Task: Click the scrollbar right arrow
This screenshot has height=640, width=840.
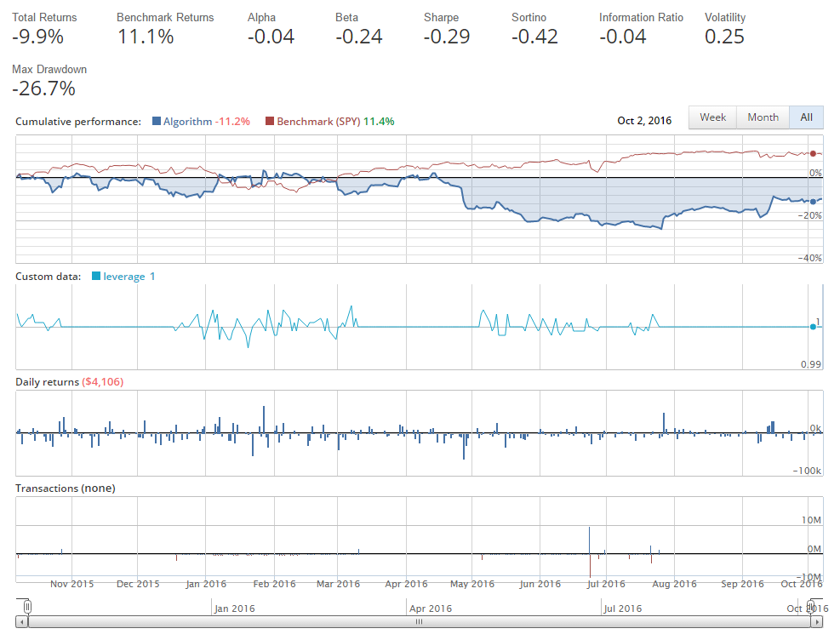Action: click(818, 622)
